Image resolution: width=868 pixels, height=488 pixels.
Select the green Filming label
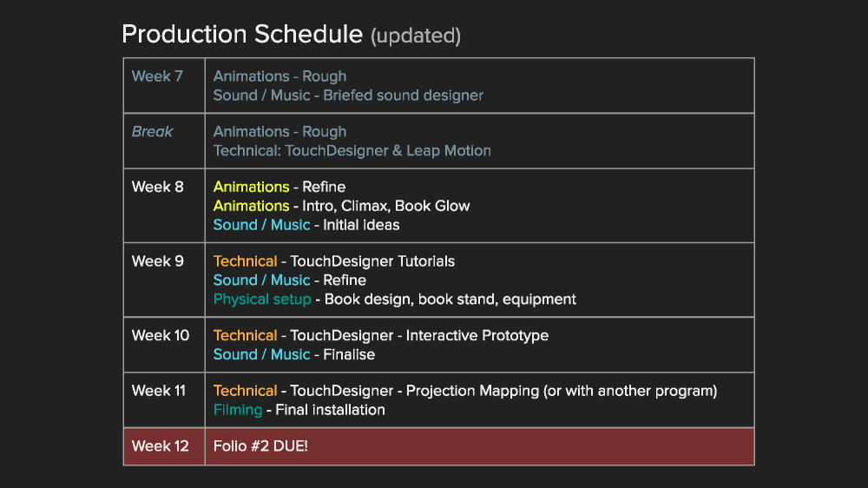click(x=238, y=410)
